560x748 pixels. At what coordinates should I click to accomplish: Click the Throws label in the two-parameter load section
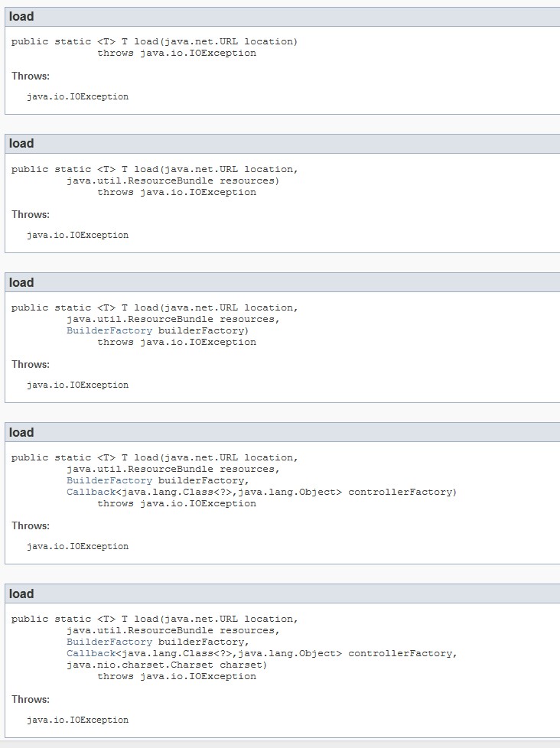pyautogui.click(x=31, y=214)
